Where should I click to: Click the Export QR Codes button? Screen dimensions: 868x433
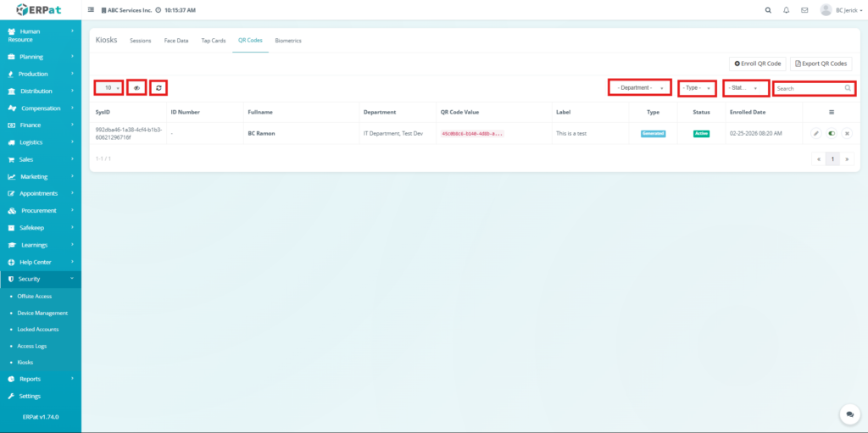point(821,64)
